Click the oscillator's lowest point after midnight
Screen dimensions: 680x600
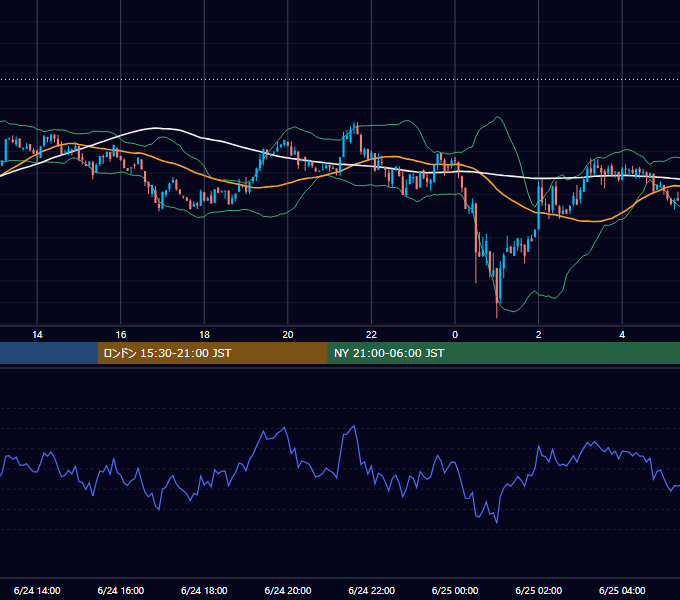point(497,522)
